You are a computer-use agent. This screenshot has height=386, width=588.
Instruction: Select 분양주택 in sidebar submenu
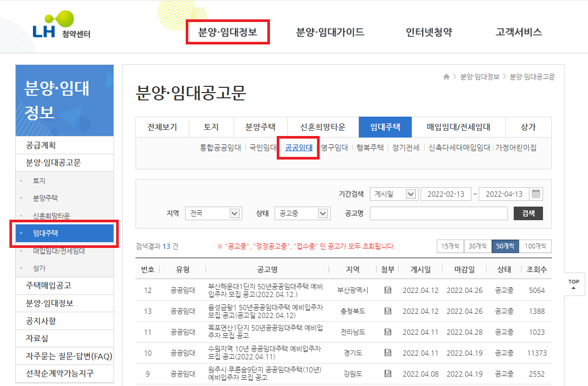(46, 198)
